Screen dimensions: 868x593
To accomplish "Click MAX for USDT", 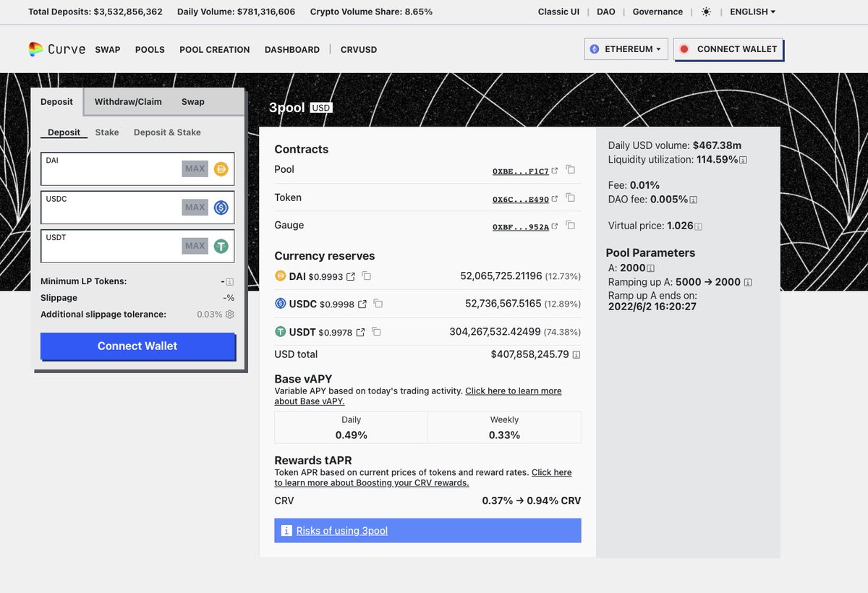I will point(195,246).
